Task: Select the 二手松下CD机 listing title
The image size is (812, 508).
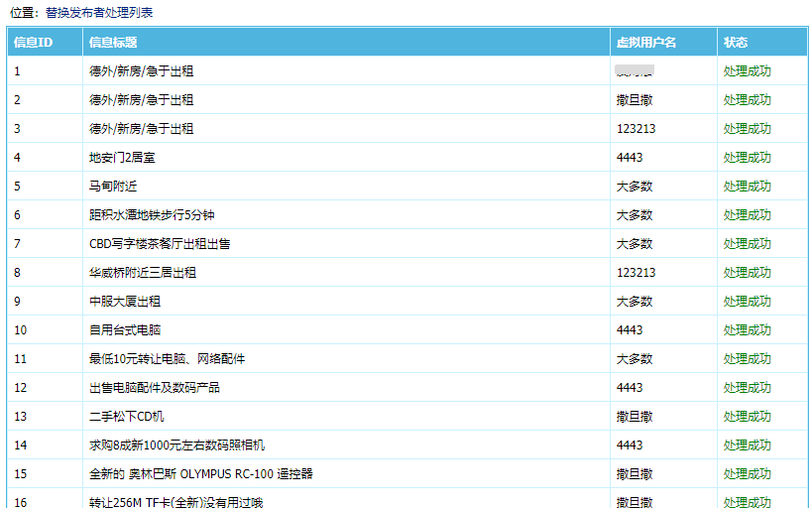Action: pyautogui.click(x=127, y=417)
